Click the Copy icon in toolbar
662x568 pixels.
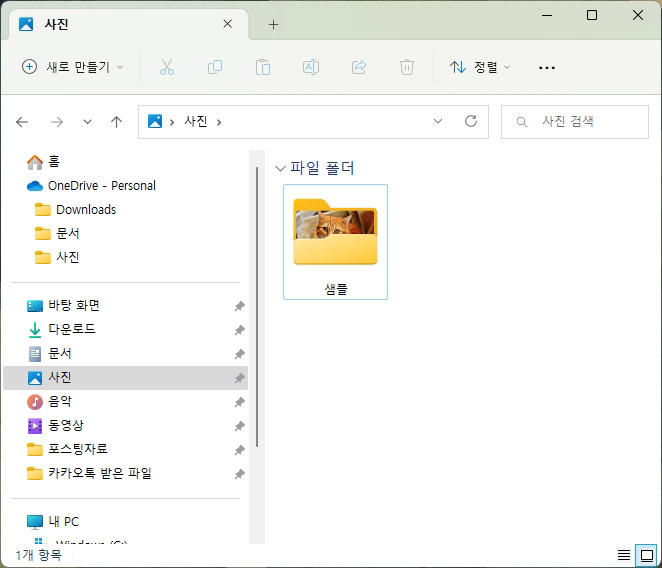(x=215, y=67)
